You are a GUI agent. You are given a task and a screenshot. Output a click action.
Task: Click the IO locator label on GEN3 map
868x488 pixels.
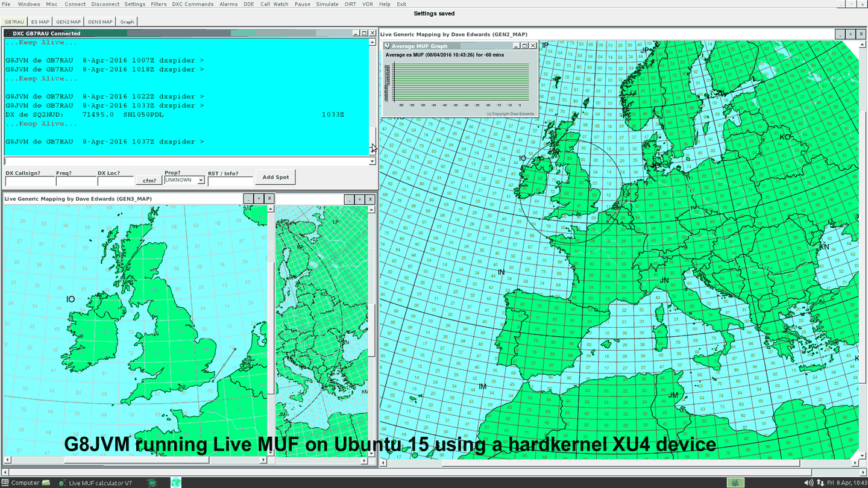click(x=71, y=299)
